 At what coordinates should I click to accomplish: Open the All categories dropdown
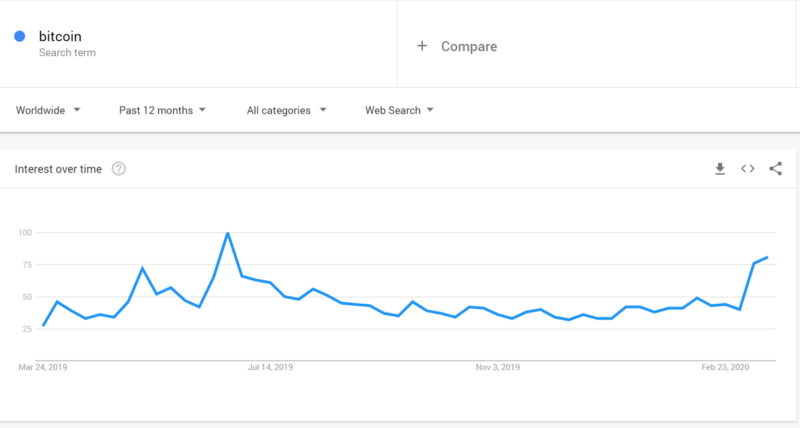(x=286, y=110)
